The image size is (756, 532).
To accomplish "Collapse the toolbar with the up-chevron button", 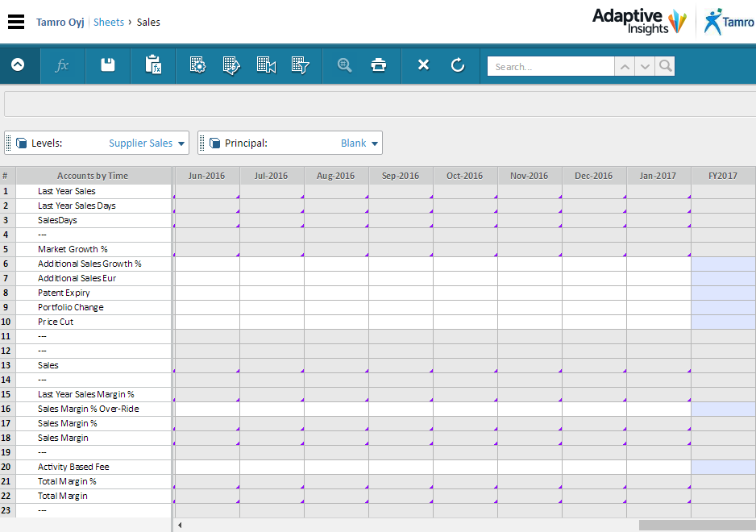I will [18, 64].
